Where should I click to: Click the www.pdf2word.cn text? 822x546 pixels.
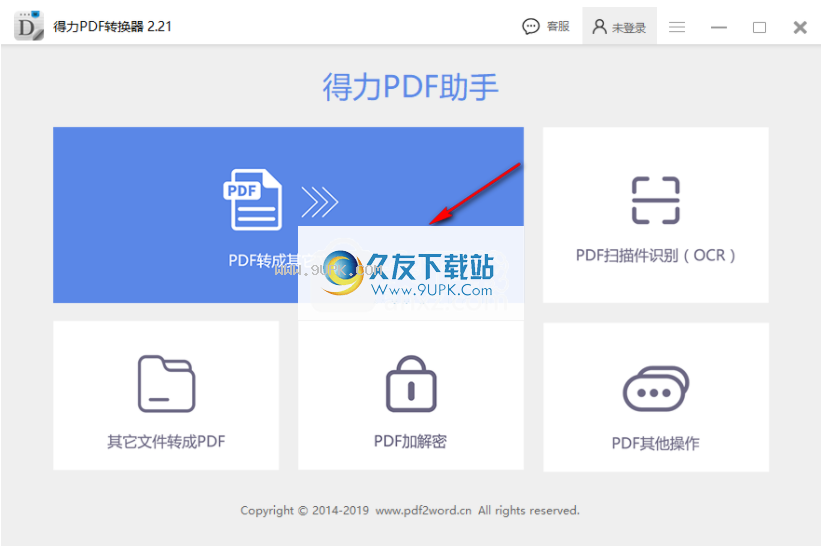[x=424, y=510]
